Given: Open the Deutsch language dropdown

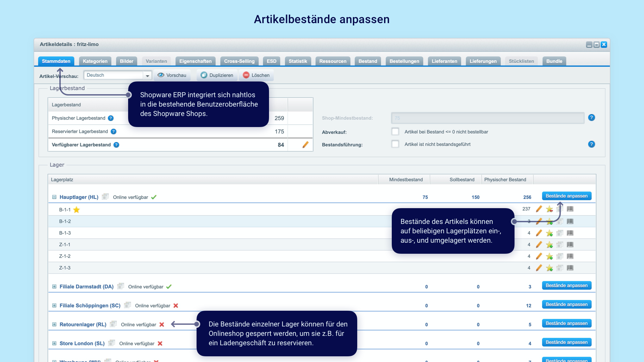Looking at the screenshot, I should pyautogui.click(x=147, y=75).
